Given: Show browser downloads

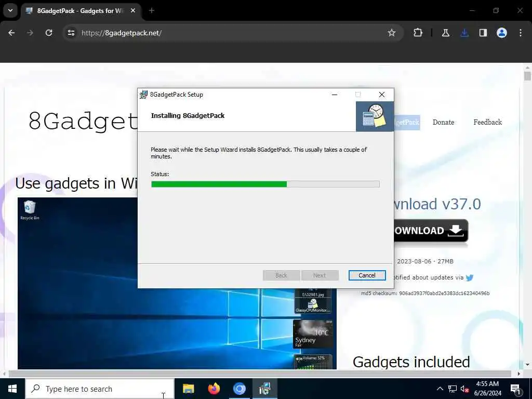Looking at the screenshot, I should click(464, 33).
